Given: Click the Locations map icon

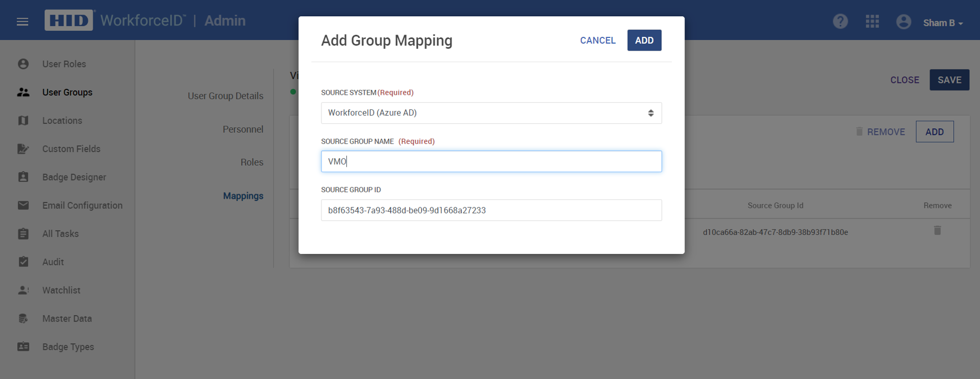Looking at the screenshot, I should click(x=23, y=120).
